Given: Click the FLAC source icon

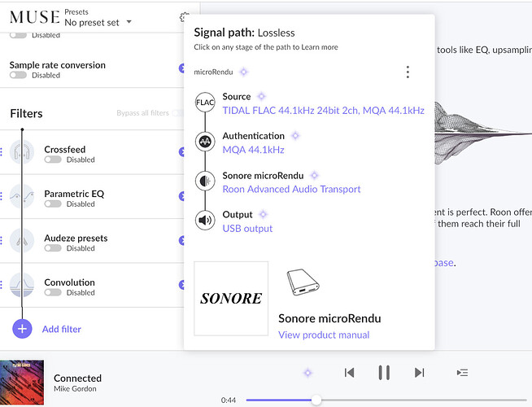Looking at the screenshot, I should tap(205, 103).
